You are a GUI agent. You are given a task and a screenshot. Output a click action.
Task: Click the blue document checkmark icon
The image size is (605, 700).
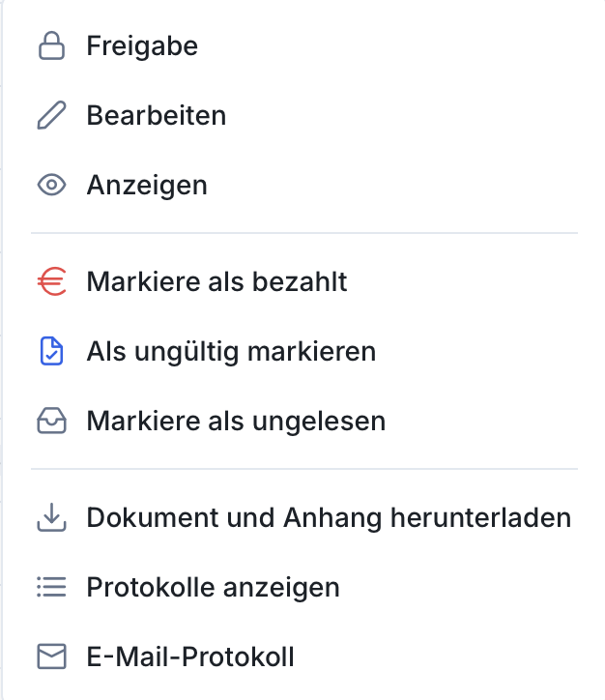coord(51,352)
